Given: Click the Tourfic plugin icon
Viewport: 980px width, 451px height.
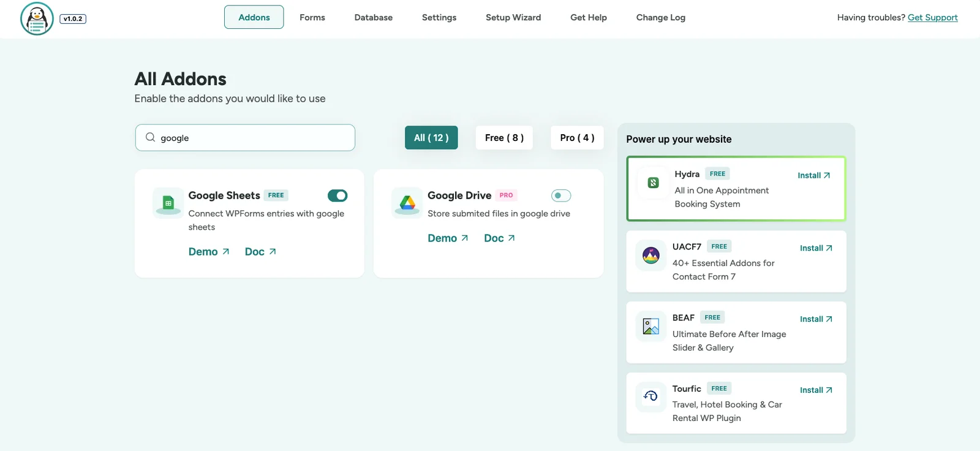Looking at the screenshot, I should pyautogui.click(x=650, y=396).
